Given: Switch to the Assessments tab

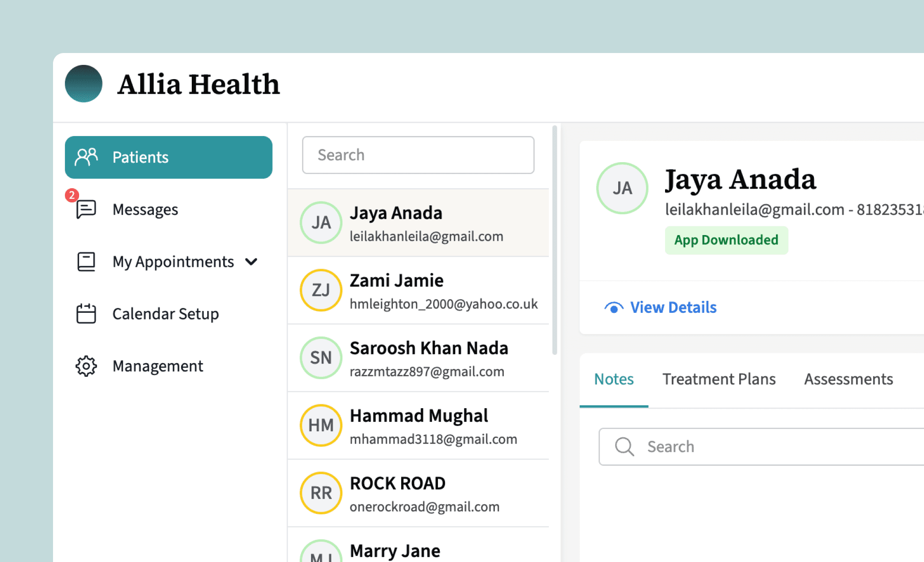Looking at the screenshot, I should coord(848,379).
